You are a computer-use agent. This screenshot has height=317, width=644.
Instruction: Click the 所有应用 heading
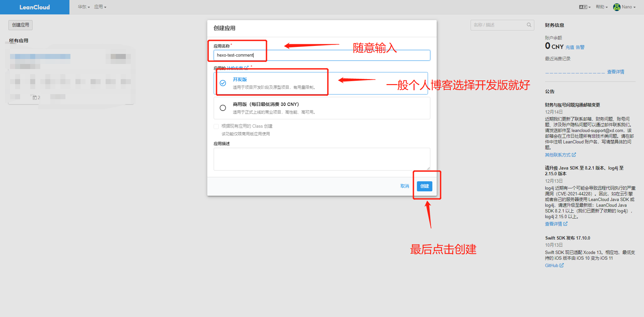click(x=19, y=41)
